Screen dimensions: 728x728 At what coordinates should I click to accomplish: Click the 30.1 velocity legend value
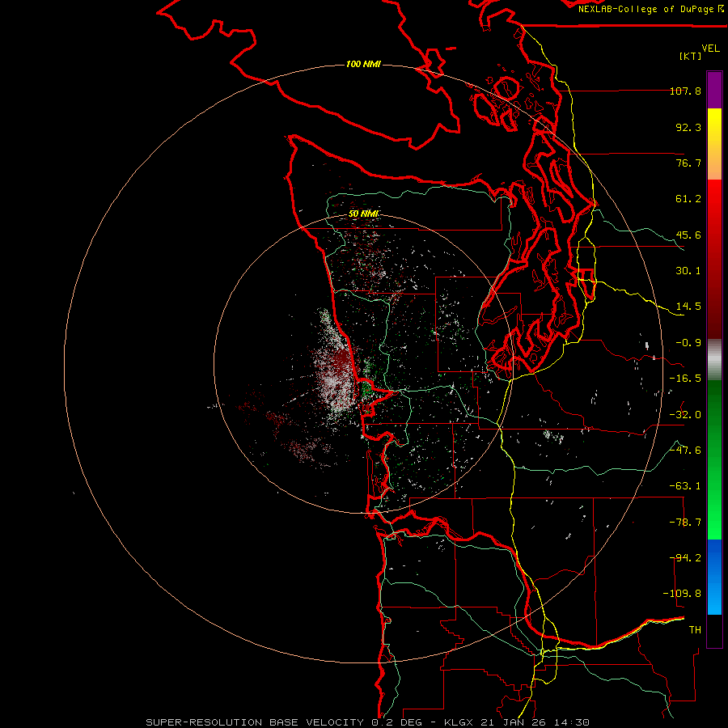688,271
